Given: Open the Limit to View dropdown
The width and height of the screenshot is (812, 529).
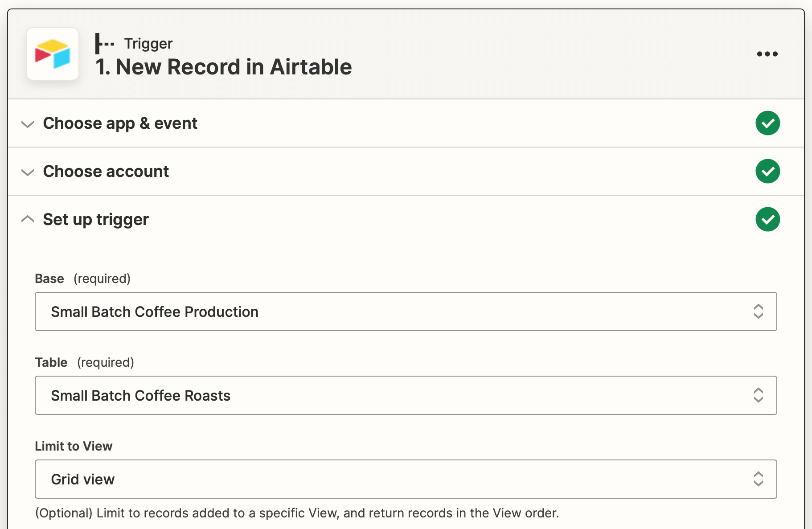Looking at the screenshot, I should 392,479.
